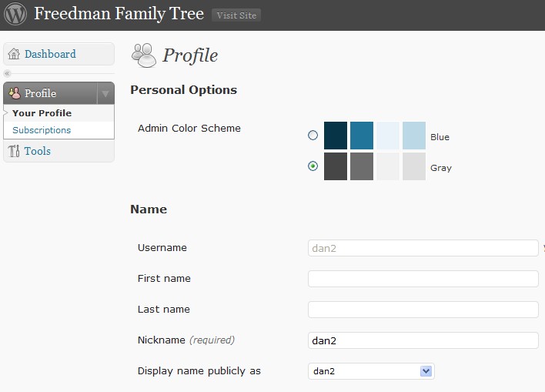The height and width of the screenshot is (392, 545).
Task: Click the darkest navy Blue scheme swatch
Action: click(336, 136)
